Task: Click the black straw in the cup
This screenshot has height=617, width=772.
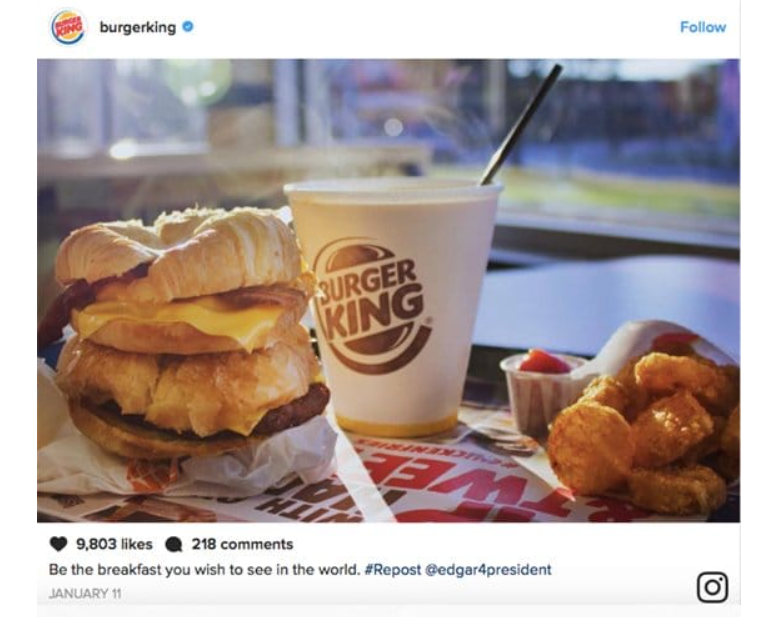Action: [522, 123]
